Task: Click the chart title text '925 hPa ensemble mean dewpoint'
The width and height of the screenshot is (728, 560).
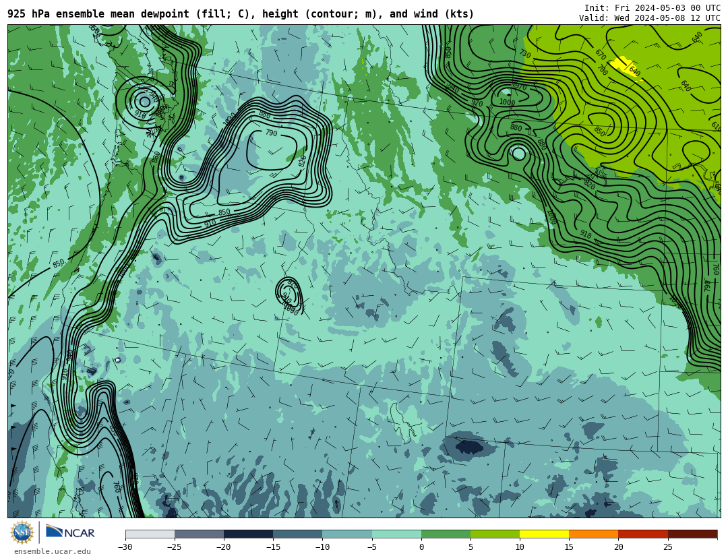Action: (x=99, y=14)
